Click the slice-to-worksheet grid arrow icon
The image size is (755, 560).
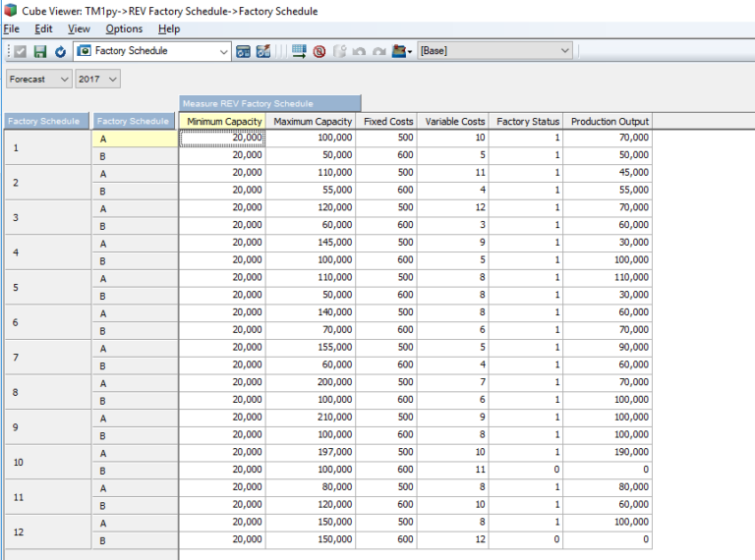click(299, 51)
